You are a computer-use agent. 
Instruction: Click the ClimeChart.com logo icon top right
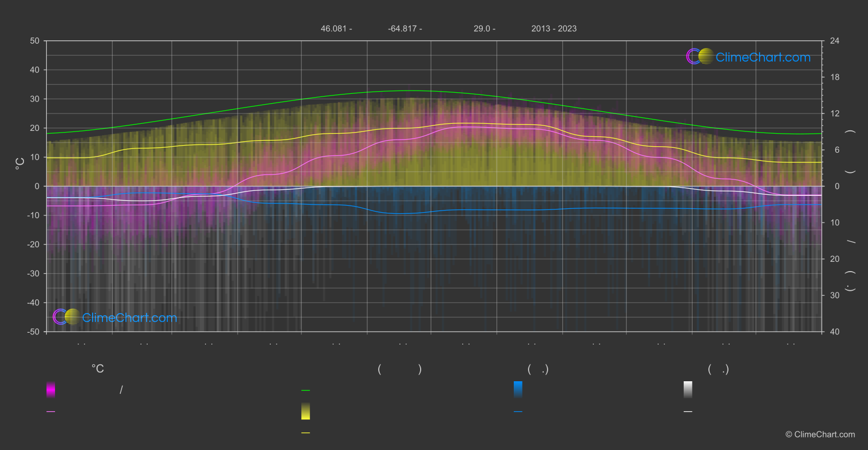point(700,57)
